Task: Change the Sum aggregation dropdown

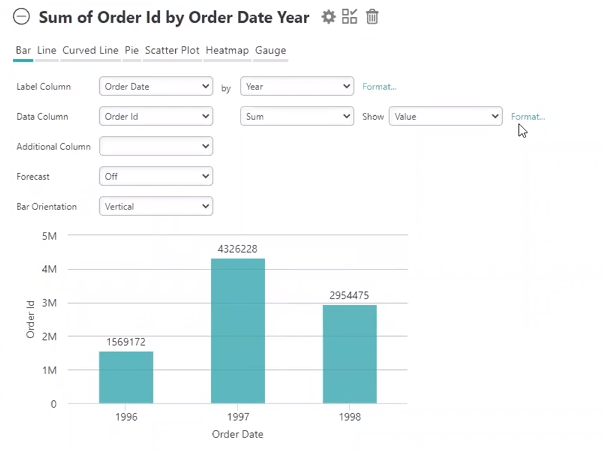Action: click(x=297, y=117)
